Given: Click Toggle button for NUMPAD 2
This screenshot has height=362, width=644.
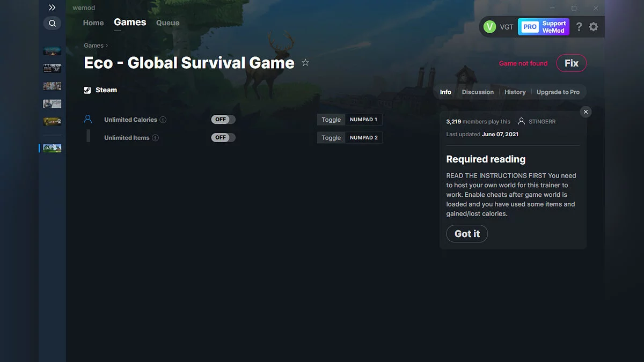Looking at the screenshot, I should 331,138.
